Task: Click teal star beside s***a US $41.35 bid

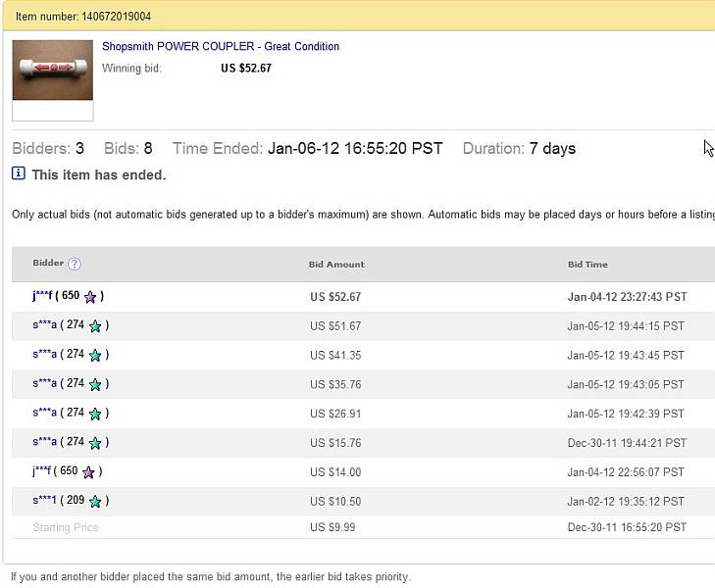Action: pyautogui.click(x=95, y=356)
